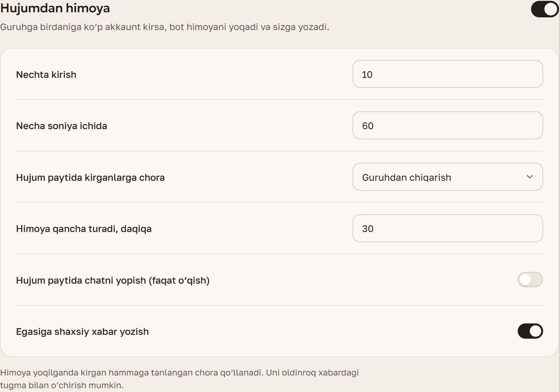Click the Hujum paytida chatni yopish label text
Viewport: 559px width, 392px height.
[113, 280]
